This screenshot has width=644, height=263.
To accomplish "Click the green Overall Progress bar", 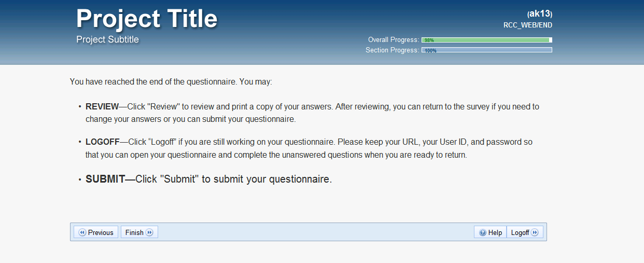I will point(486,40).
